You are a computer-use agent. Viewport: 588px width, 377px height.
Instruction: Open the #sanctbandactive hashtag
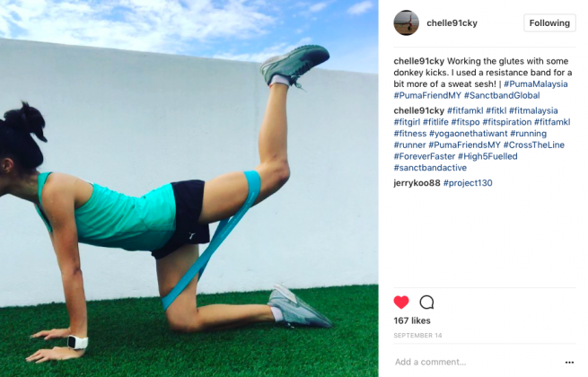[430, 168]
